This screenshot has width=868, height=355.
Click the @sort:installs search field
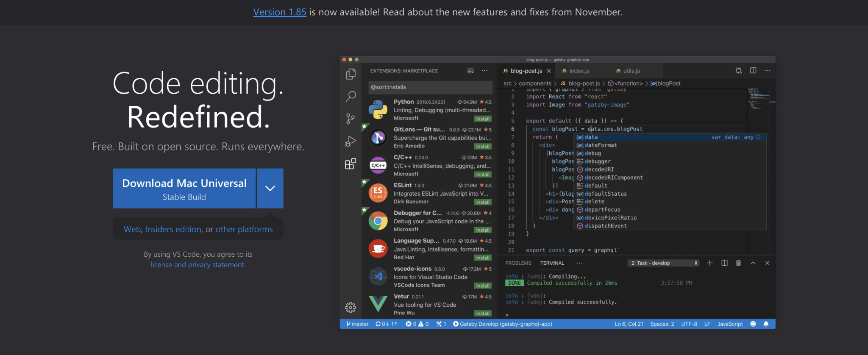(x=430, y=87)
